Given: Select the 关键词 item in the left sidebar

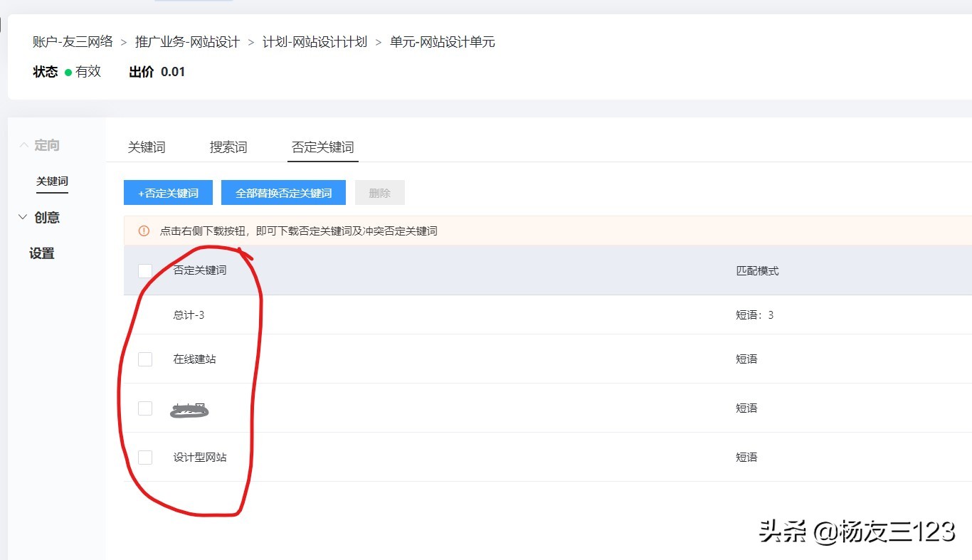Looking at the screenshot, I should pyautogui.click(x=52, y=181).
